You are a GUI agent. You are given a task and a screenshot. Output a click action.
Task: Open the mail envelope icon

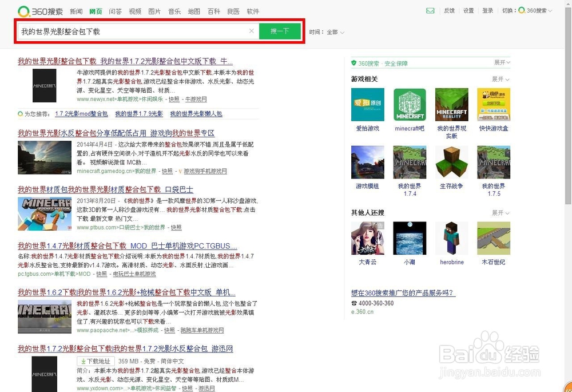[430, 11]
